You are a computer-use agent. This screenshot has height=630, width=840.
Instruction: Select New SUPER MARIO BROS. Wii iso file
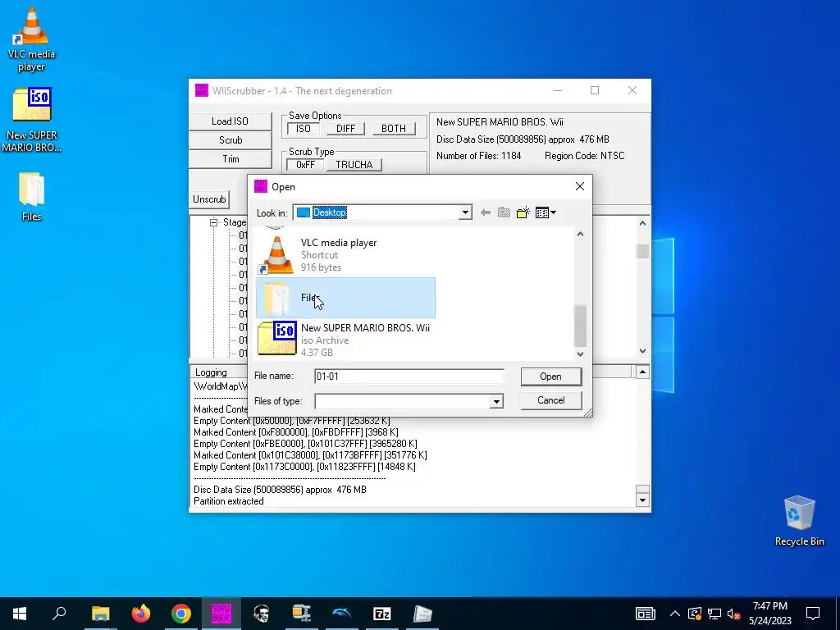click(345, 340)
